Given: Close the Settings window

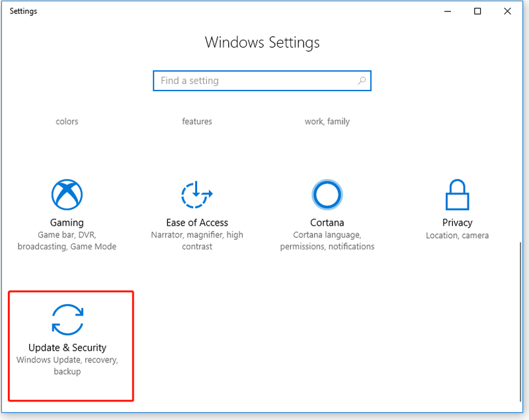Looking at the screenshot, I should (x=507, y=11).
